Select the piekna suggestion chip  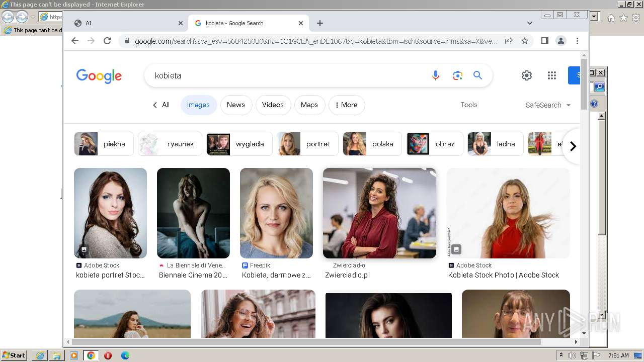pyautogui.click(x=104, y=144)
